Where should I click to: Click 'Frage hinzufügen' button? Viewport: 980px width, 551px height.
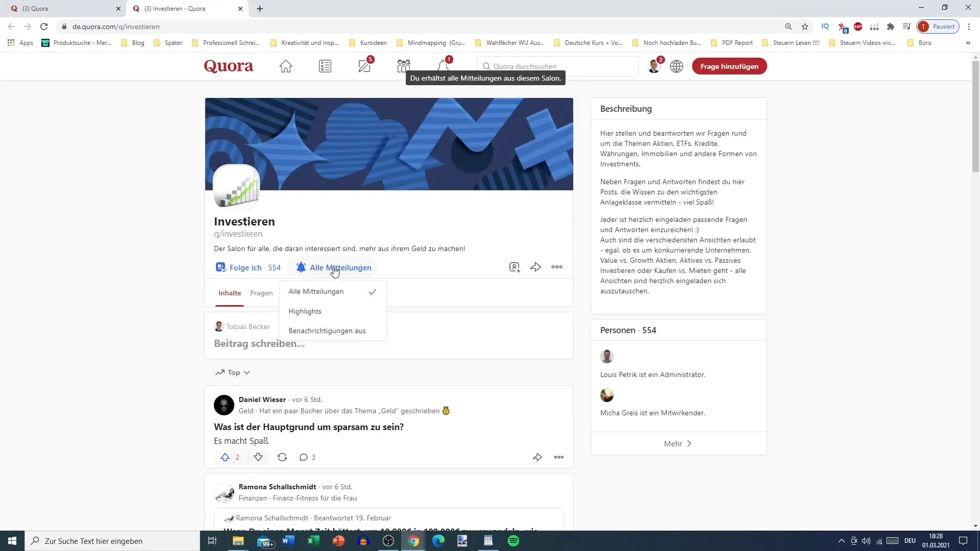[x=729, y=66]
